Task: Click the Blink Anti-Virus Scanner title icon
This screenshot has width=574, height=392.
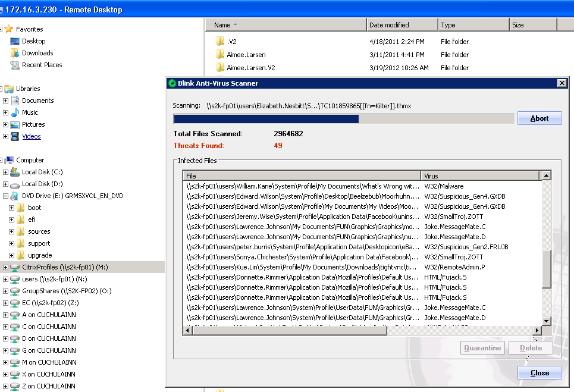Action: point(172,83)
